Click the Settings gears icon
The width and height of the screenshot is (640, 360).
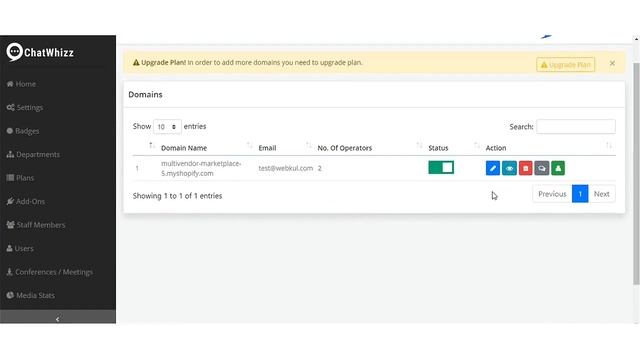point(11,107)
